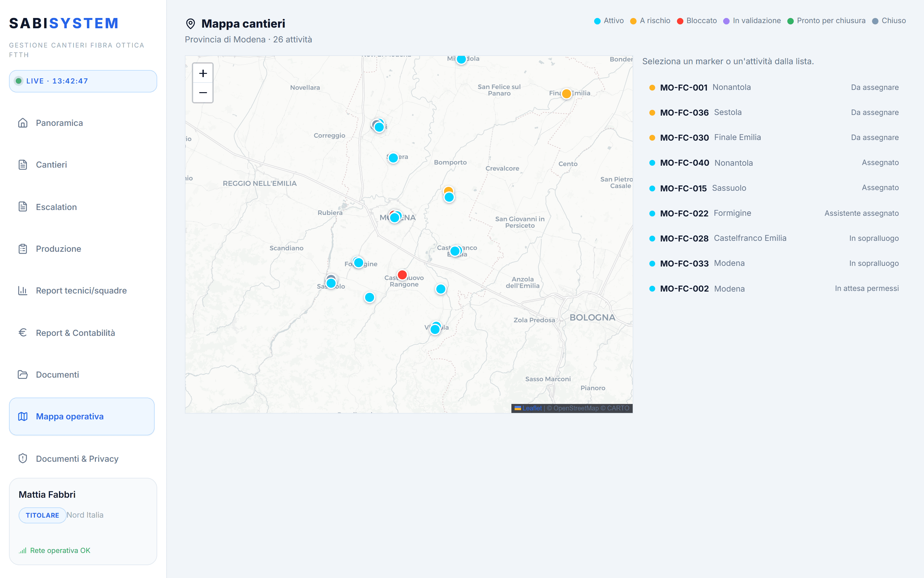The image size is (924, 578).
Task: Open the Panoramica home icon
Action: [23, 123]
